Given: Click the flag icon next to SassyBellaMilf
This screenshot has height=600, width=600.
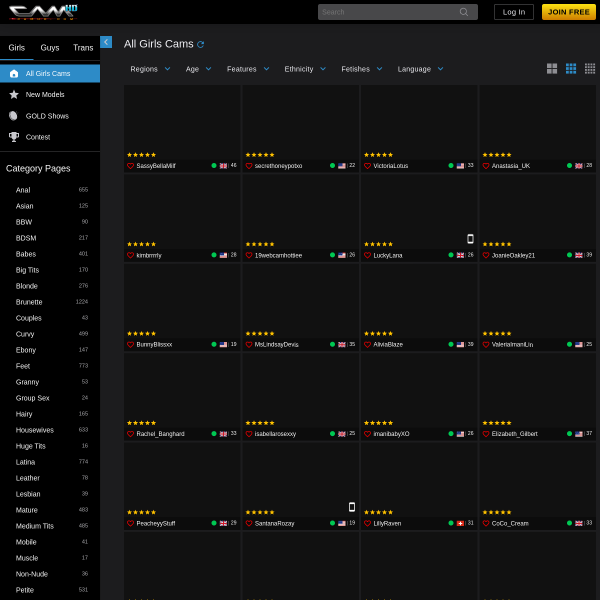Looking at the screenshot, I should coord(223,166).
